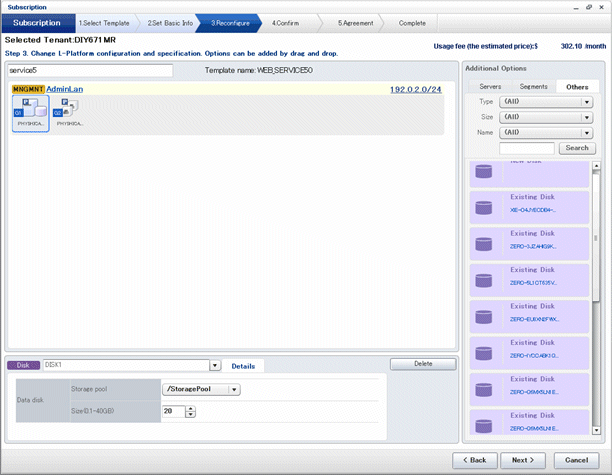The width and height of the screenshot is (612, 475).
Task: Click the Data disk label
Action: 30,400
